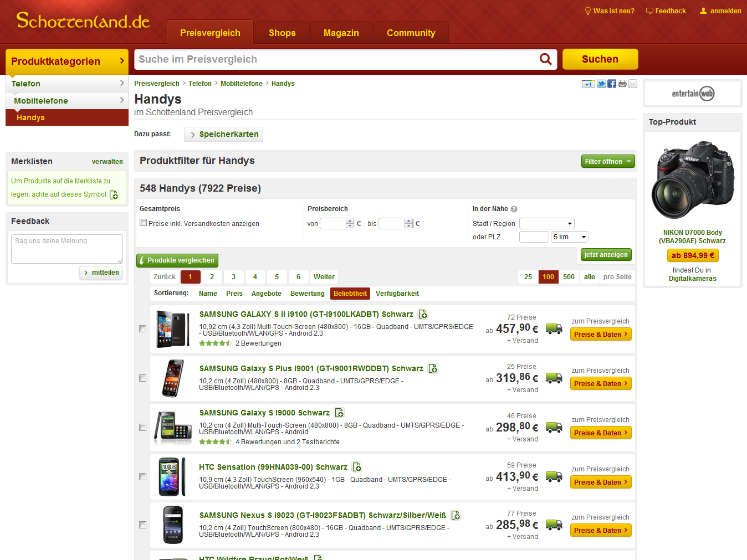
Task: Share the page via the Twitter icon
Action: click(x=601, y=84)
